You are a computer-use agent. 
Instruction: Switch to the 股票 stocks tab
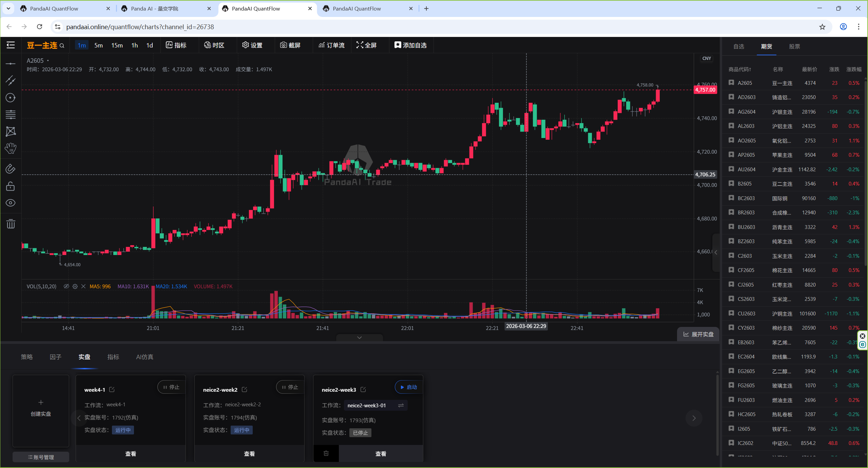click(x=794, y=46)
